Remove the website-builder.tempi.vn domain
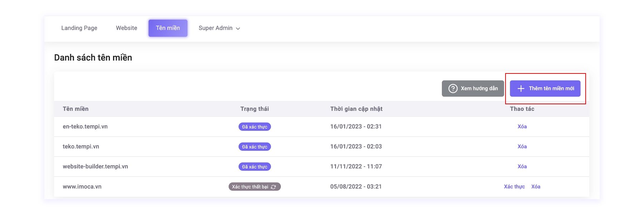Viewport: 644px width, 215px height. (x=522, y=167)
